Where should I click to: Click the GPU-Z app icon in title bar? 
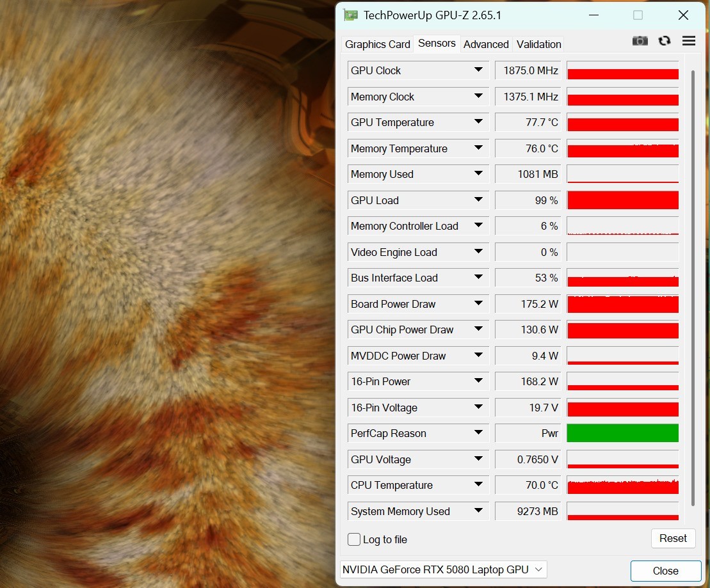[350, 15]
